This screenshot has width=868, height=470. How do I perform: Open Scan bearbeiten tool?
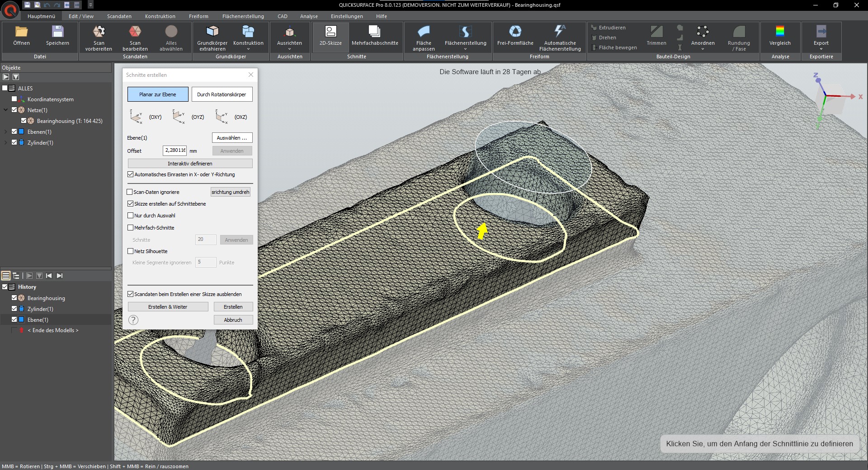click(135, 38)
